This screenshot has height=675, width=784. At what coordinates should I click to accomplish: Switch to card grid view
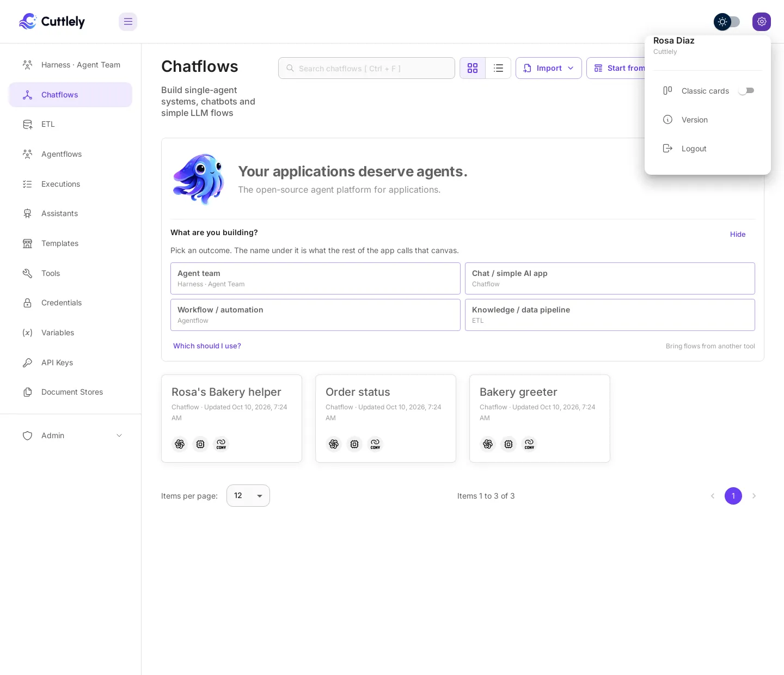pyautogui.click(x=473, y=68)
